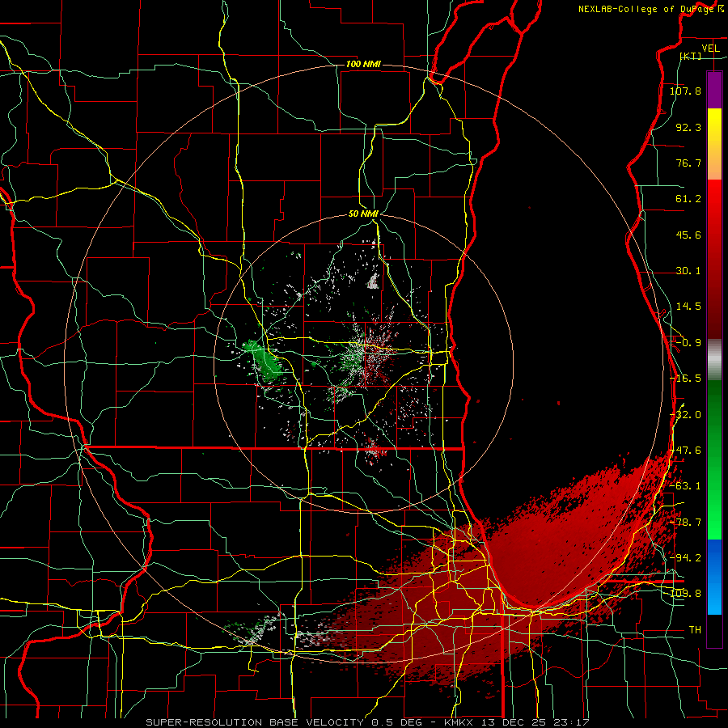Click the 107.8 value on the velocity scale
The image size is (728, 728).
click(x=685, y=91)
